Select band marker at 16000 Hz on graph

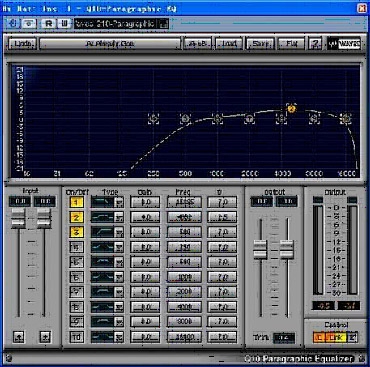coord(346,118)
